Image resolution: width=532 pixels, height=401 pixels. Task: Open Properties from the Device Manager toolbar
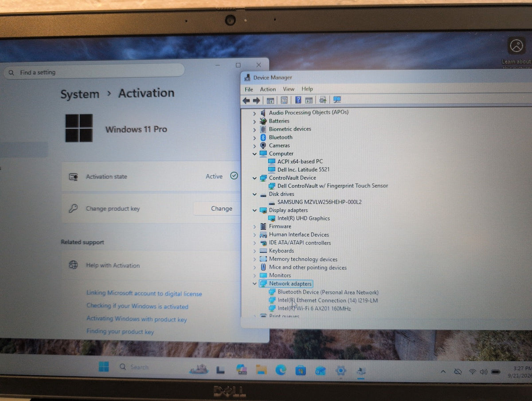pyautogui.click(x=284, y=101)
